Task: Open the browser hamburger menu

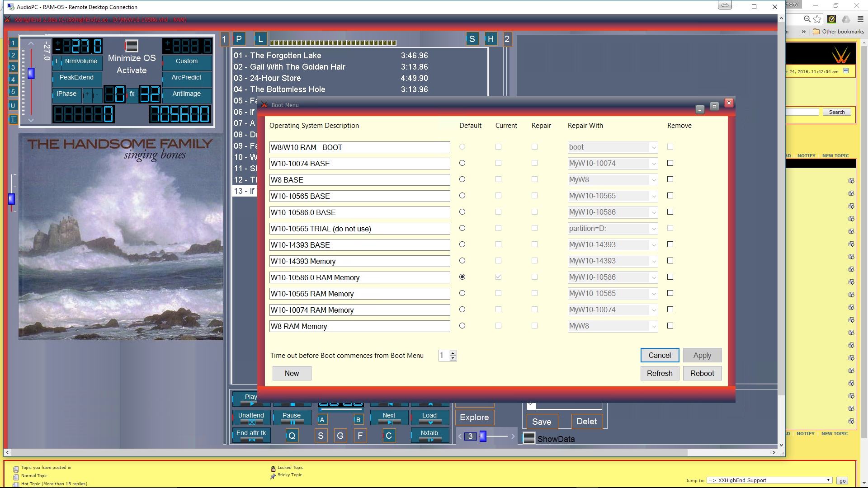Action: pos(860,19)
